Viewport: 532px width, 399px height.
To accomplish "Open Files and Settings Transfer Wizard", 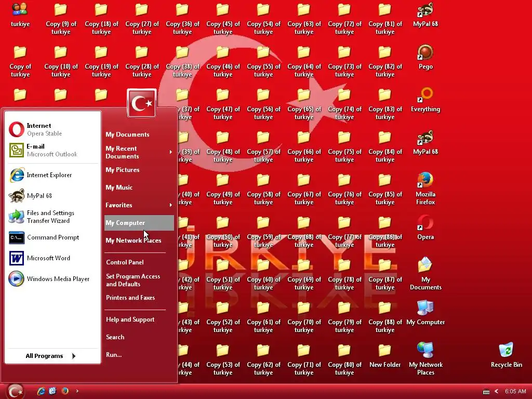I will click(x=52, y=217).
